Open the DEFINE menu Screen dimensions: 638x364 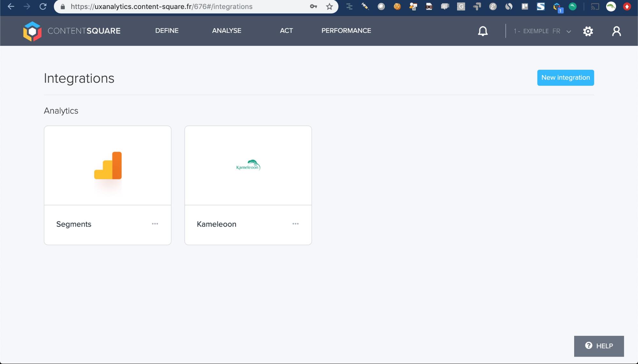coord(167,31)
